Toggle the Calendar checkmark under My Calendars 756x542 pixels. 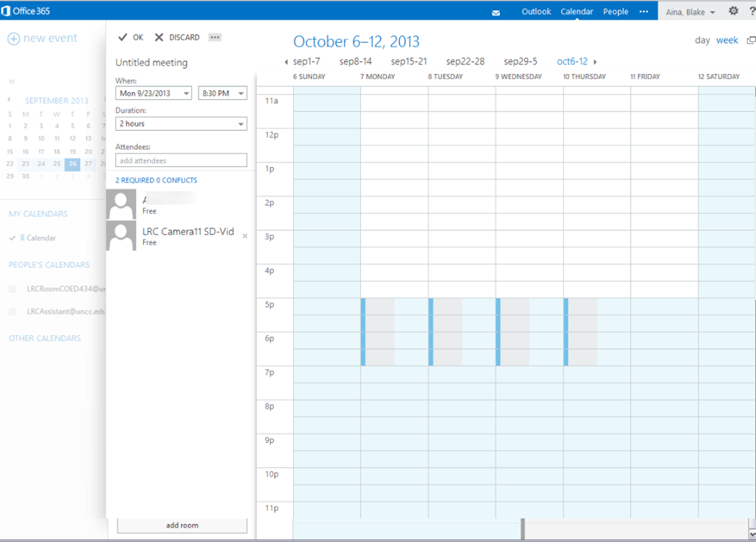coord(13,238)
